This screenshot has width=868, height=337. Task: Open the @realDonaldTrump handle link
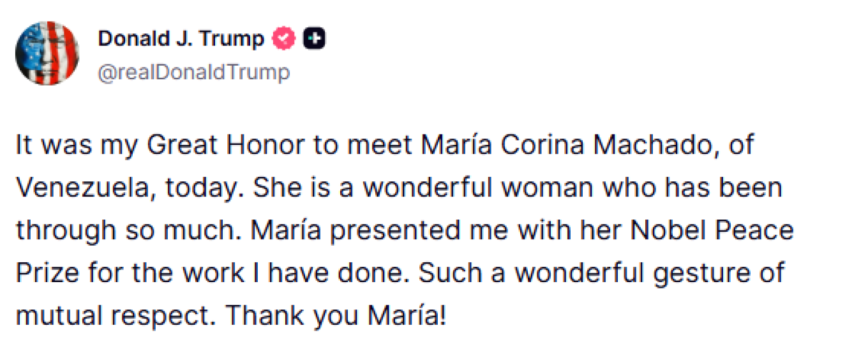coord(193,73)
